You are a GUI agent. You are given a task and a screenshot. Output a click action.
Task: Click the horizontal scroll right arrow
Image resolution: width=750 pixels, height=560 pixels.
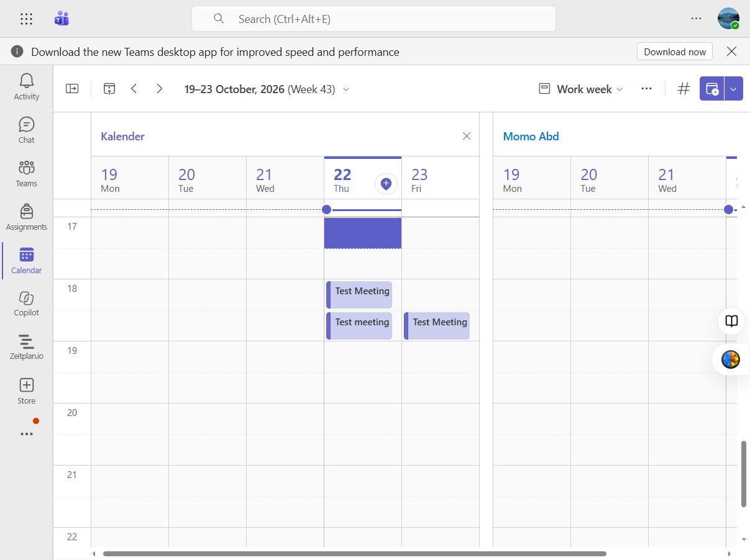[729, 553]
